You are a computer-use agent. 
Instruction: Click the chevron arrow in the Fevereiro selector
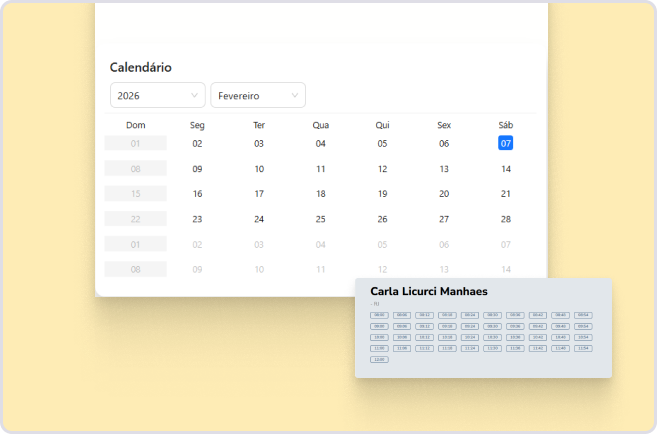click(295, 96)
